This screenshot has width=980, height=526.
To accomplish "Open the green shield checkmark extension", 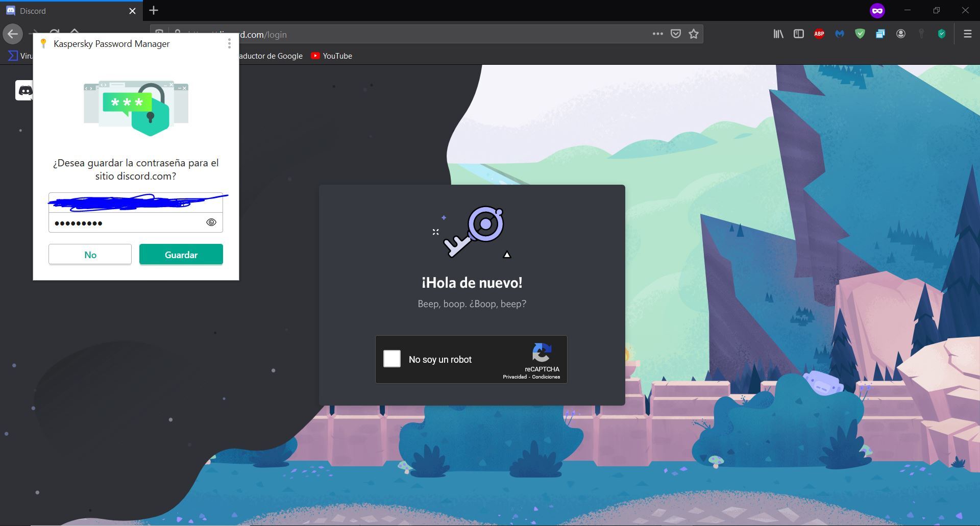I will click(x=860, y=34).
